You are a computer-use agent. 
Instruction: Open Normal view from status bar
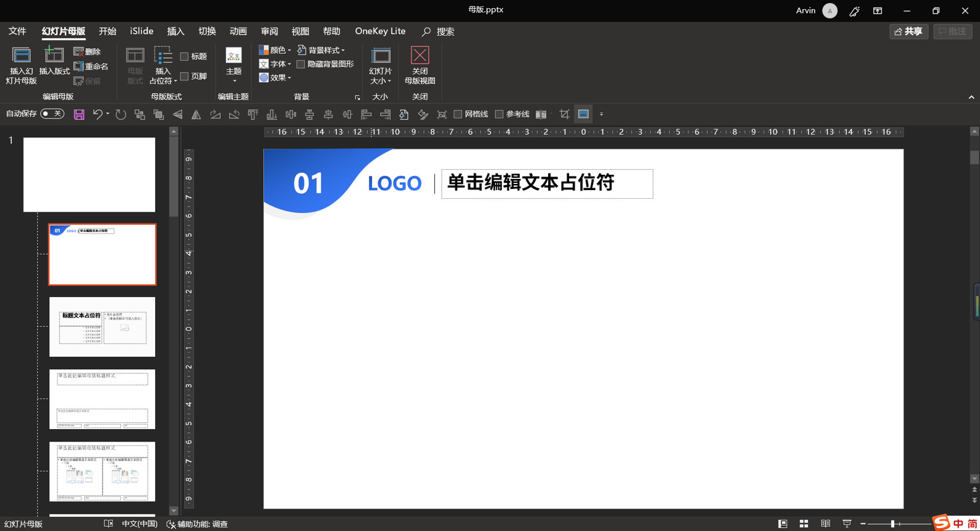tap(782, 524)
